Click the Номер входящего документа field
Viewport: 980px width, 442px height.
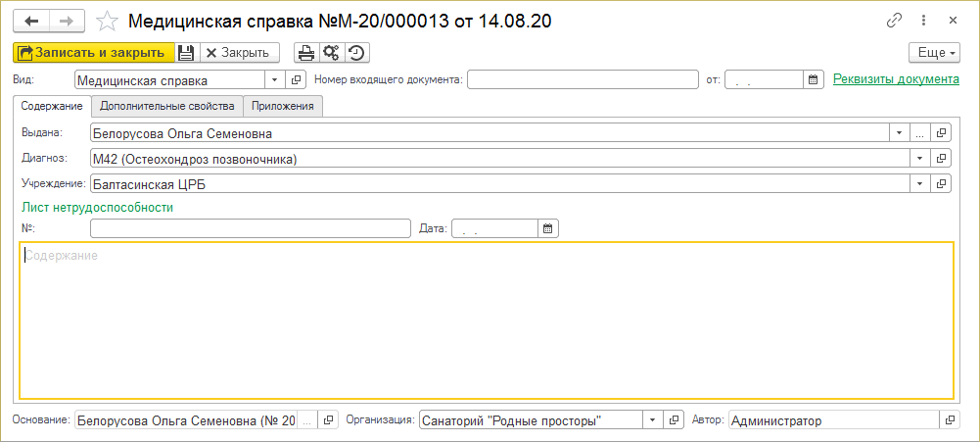(583, 79)
